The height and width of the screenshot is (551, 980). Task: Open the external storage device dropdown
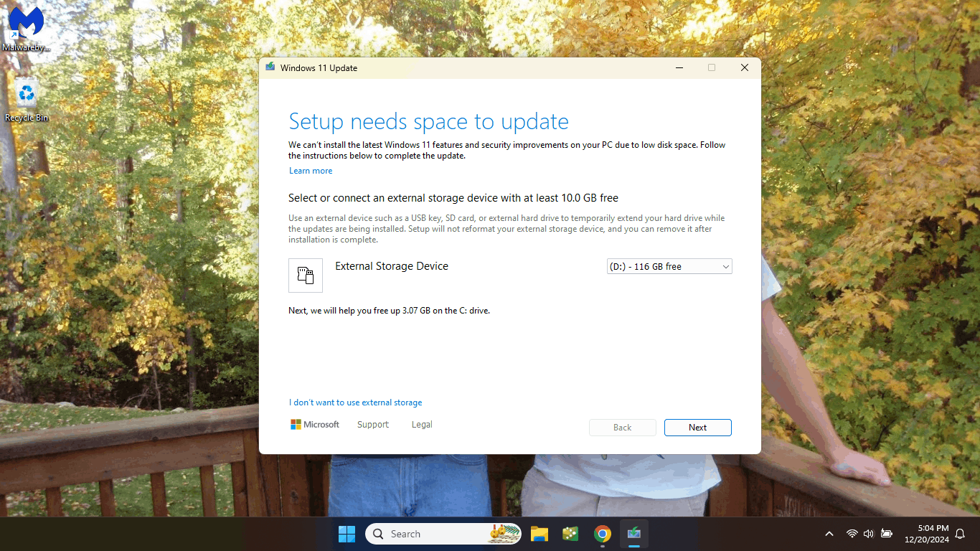tap(725, 266)
